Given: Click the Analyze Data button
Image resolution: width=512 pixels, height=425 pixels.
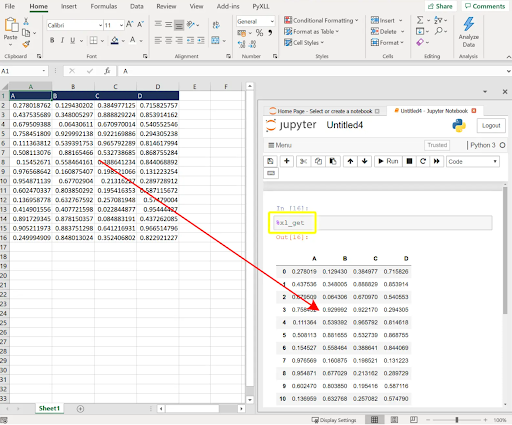Looking at the screenshot, I should coord(469,32).
